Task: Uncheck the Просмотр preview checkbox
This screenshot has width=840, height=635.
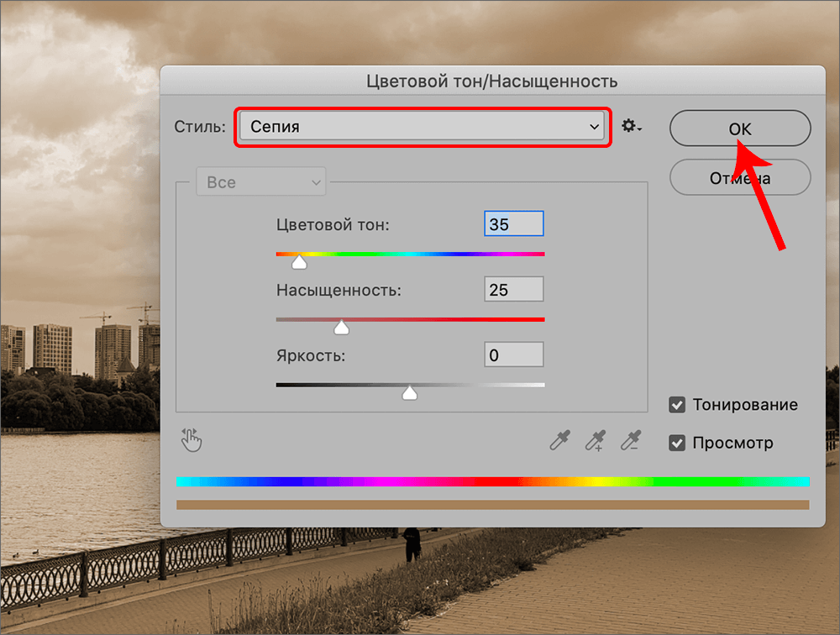Action: tap(677, 443)
